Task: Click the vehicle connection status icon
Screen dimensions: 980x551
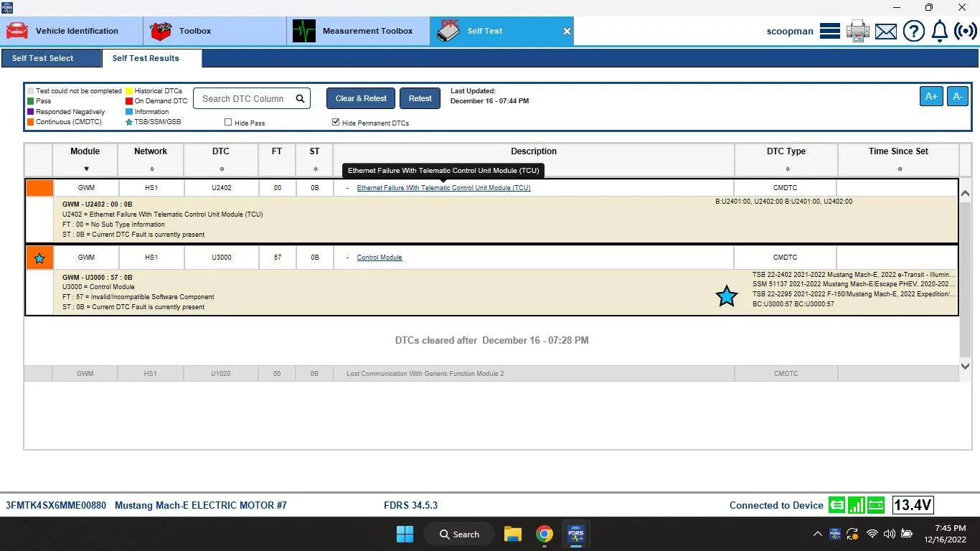Action: pyautogui.click(x=837, y=505)
